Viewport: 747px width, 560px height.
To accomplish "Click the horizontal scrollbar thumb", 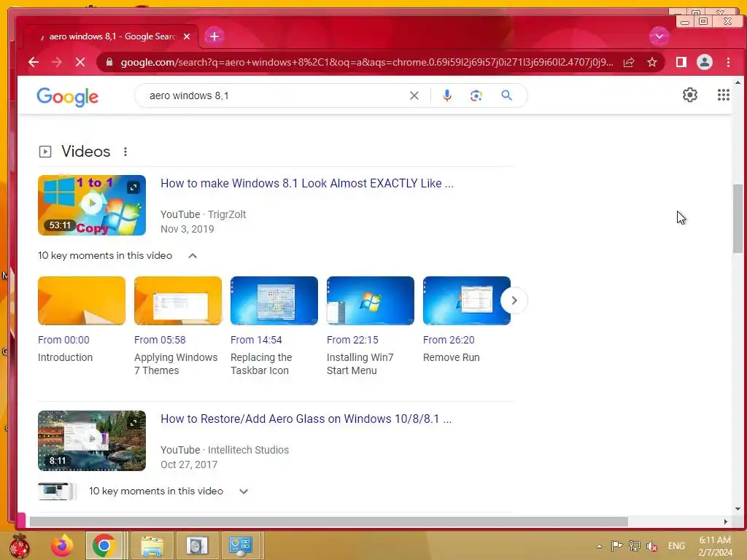I will [x=329, y=521].
